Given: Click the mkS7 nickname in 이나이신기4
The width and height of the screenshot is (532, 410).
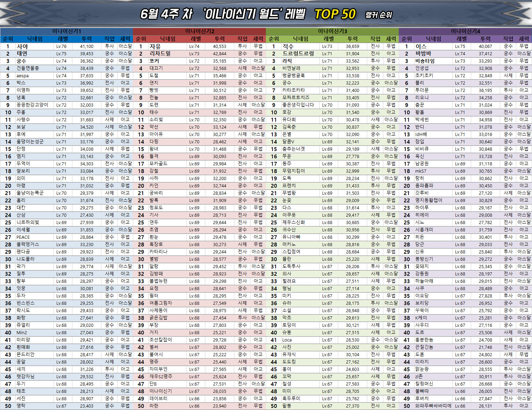Looking at the screenshot, I should click(x=420, y=171).
